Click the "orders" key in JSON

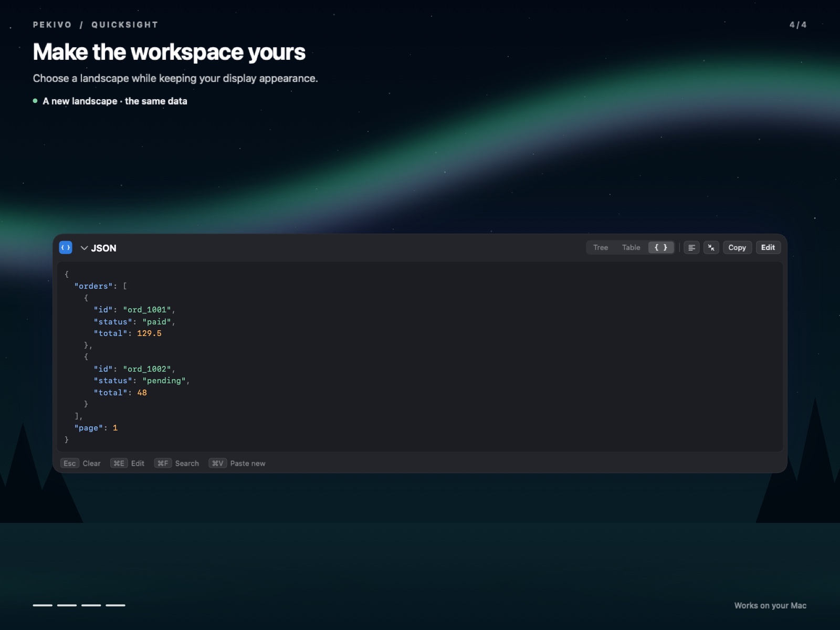(93, 286)
